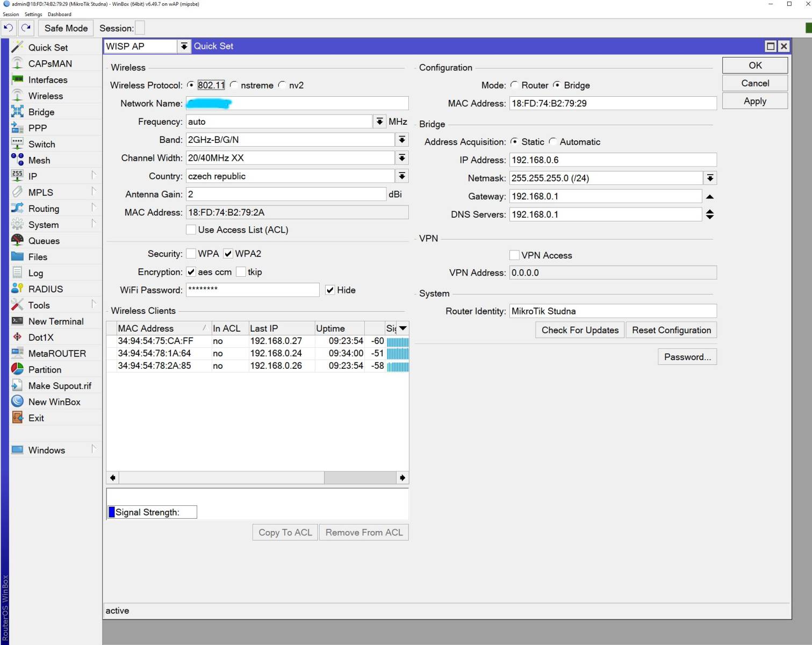Open IP menu icon

coord(17,176)
